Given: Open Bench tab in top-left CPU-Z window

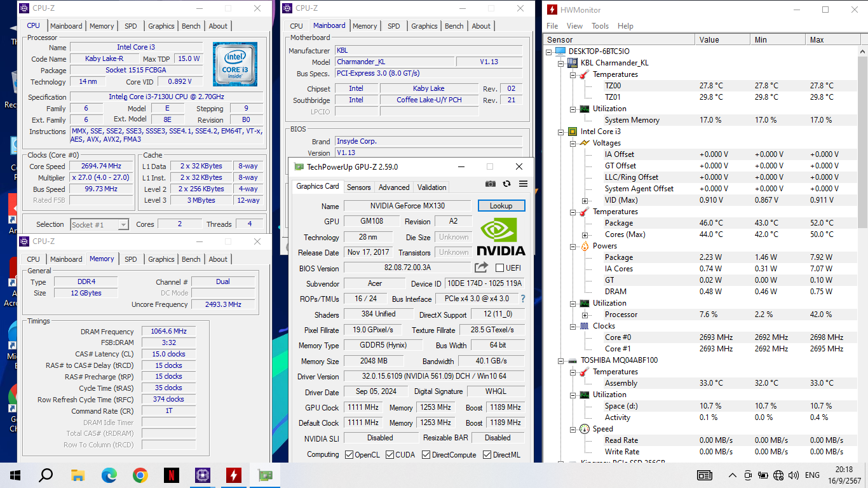Looking at the screenshot, I should tap(191, 26).
